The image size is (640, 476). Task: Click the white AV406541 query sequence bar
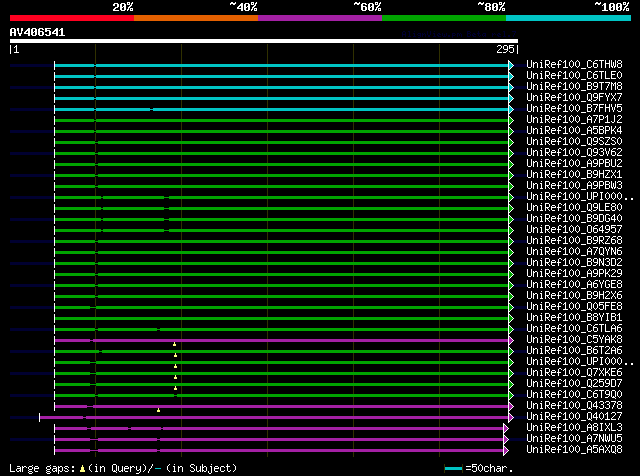tap(264, 41)
